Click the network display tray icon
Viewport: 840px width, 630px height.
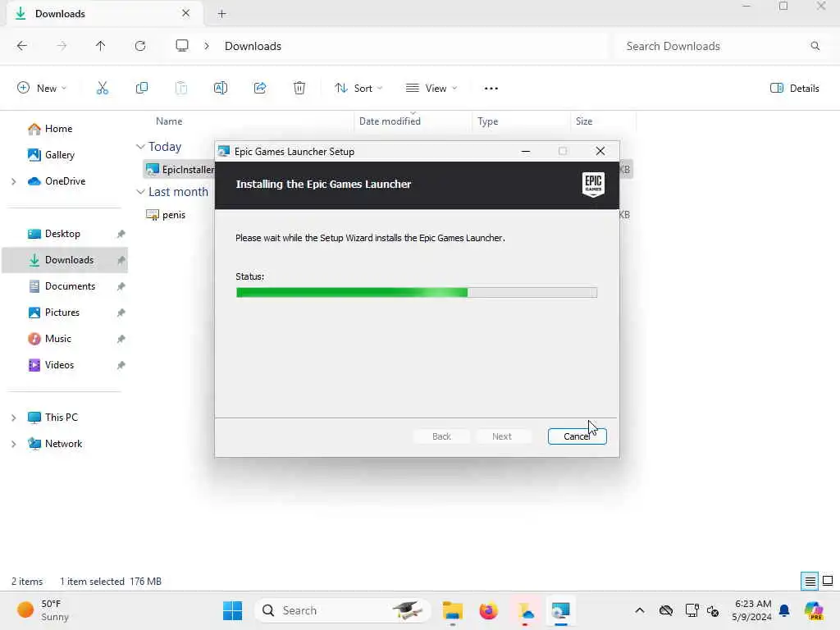(x=692, y=610)
